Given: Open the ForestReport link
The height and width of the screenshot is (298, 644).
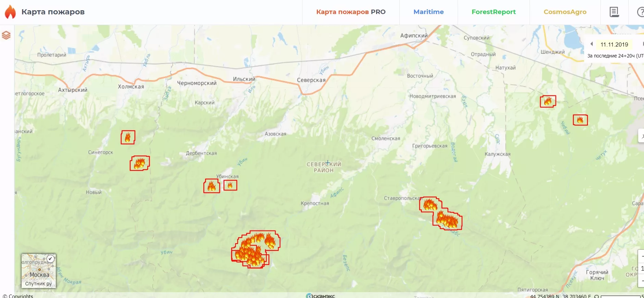Looking at the screenshot, I should coord(493,12).
